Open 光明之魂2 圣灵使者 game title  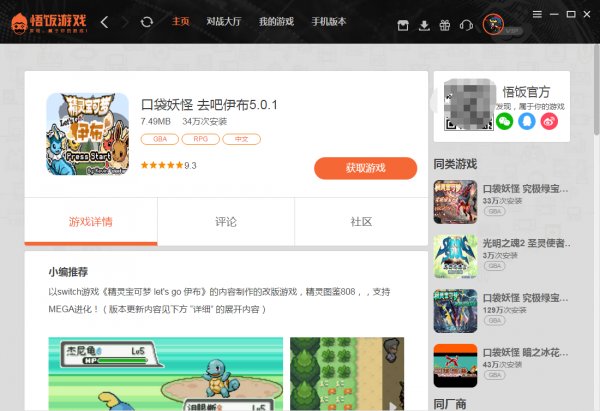coord(527,243)
